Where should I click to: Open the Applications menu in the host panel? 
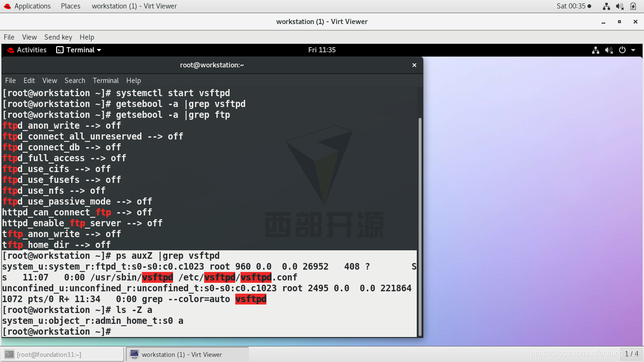pos(32,6)
